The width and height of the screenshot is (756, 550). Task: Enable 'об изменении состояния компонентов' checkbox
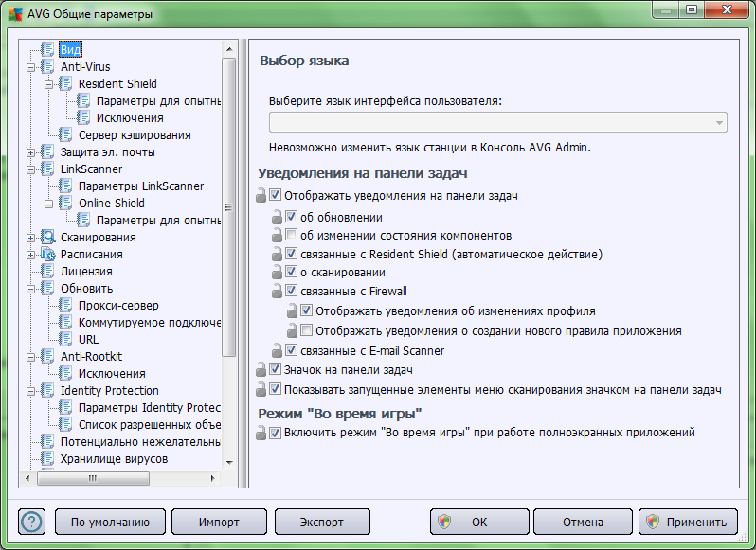pos(291,235)
